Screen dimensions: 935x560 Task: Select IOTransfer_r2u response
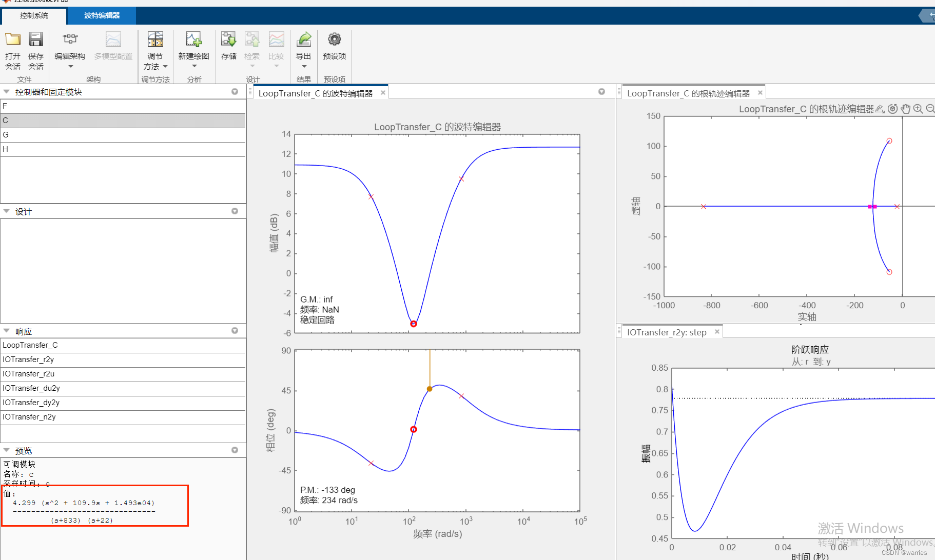[x=123, y=374]
